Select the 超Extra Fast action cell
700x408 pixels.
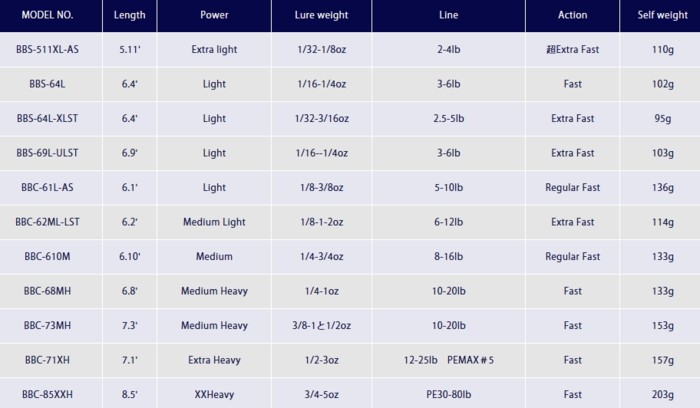pyautogui.click(x=573, y=49)
